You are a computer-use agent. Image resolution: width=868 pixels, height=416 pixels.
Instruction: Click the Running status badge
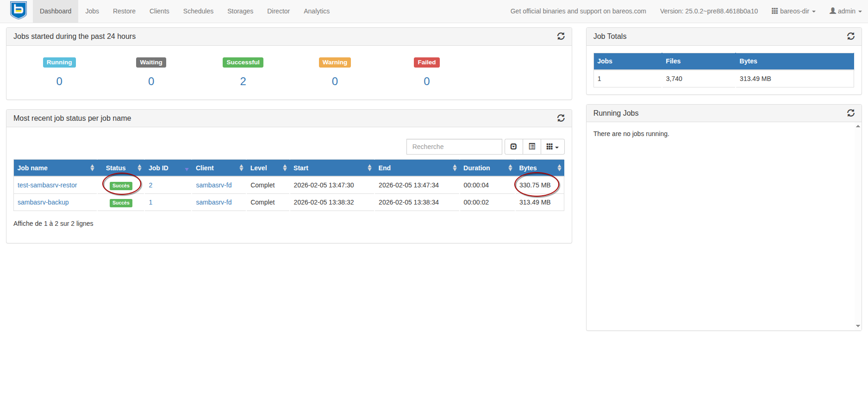[59, 62]
